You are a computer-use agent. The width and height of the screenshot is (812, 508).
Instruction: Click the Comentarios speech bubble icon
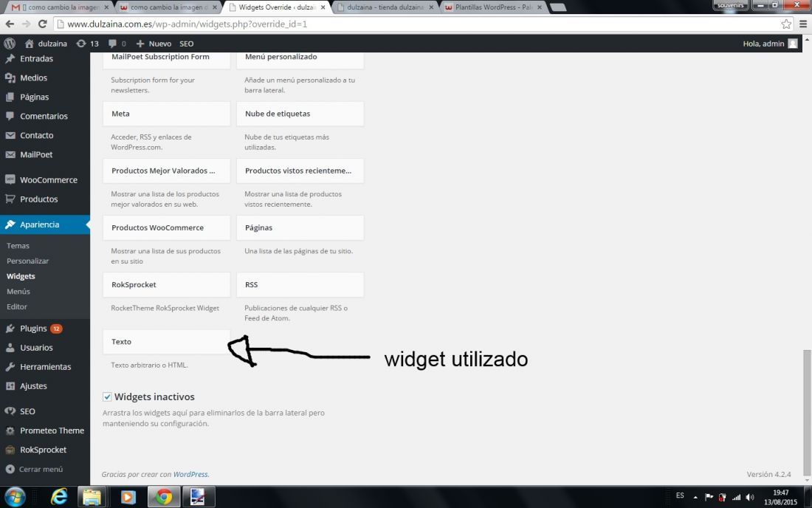pos(10,116)
